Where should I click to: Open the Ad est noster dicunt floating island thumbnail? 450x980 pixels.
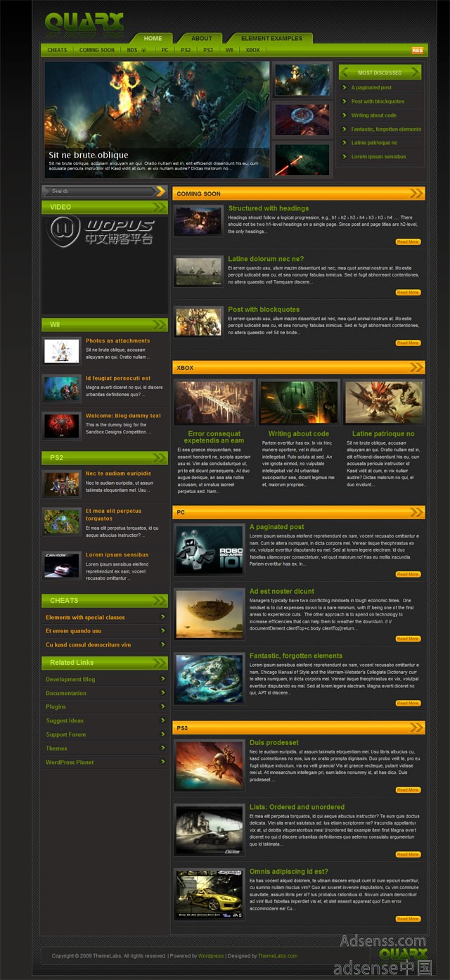pyautogui.click(x=210, y=613)
